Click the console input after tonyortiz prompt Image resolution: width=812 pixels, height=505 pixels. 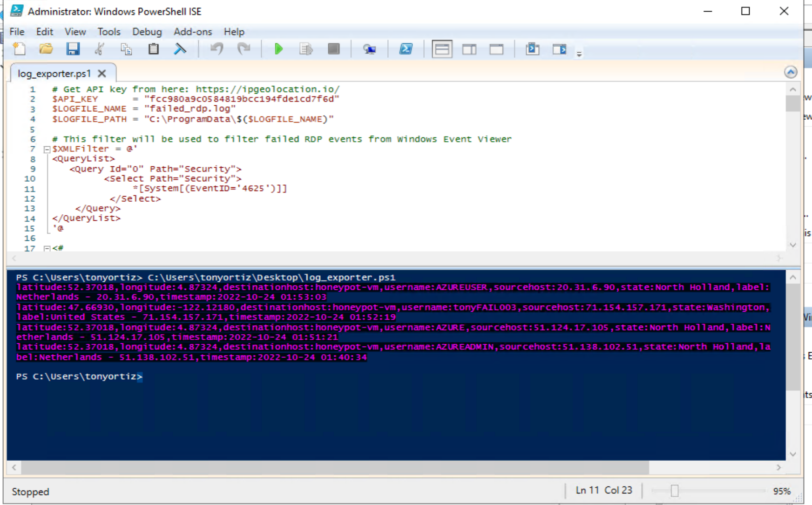(x=154, y=376)
